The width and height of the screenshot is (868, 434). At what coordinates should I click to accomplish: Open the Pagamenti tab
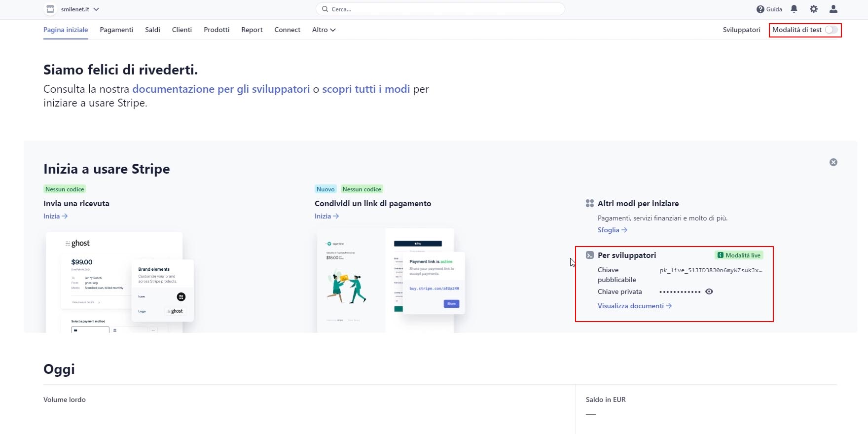tap(116, 30)
